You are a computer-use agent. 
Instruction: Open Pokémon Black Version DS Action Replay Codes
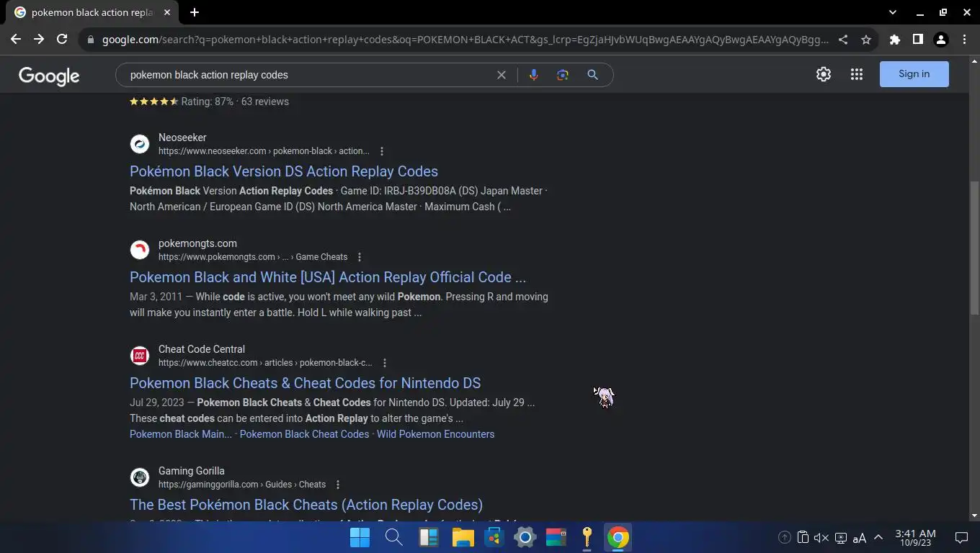284,171
